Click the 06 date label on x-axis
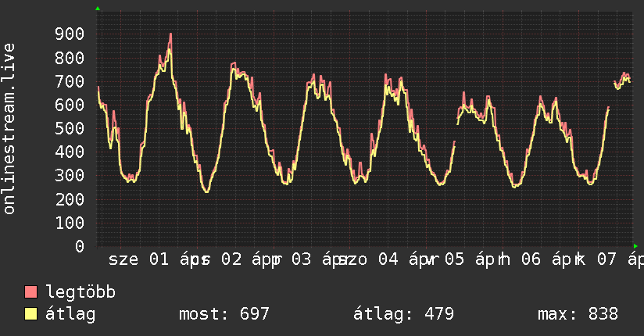This screenshot has width=644, height=336. tap(531, 259)
